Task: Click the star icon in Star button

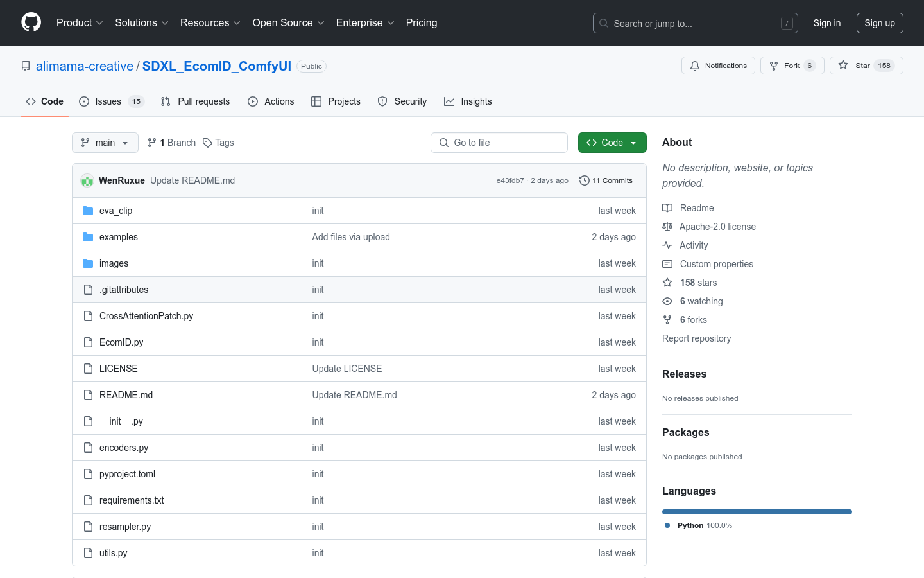Action: point(843,66)
